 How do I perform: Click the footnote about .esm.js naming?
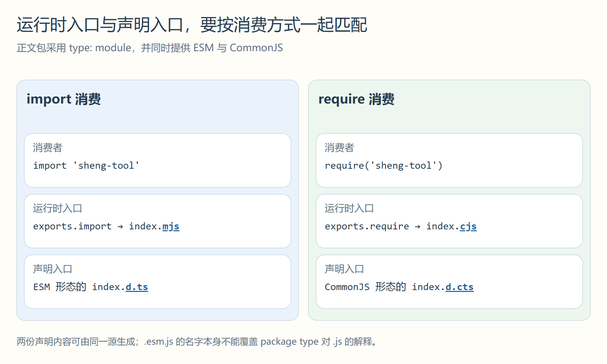[197, 342]
